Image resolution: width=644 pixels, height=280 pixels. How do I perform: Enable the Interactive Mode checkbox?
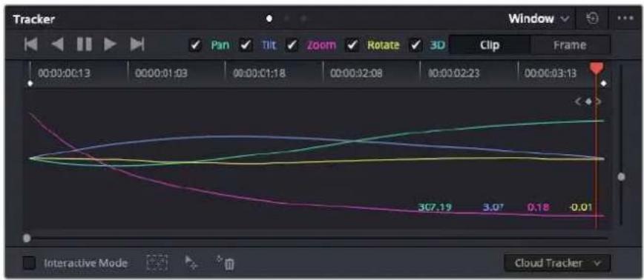29,263
